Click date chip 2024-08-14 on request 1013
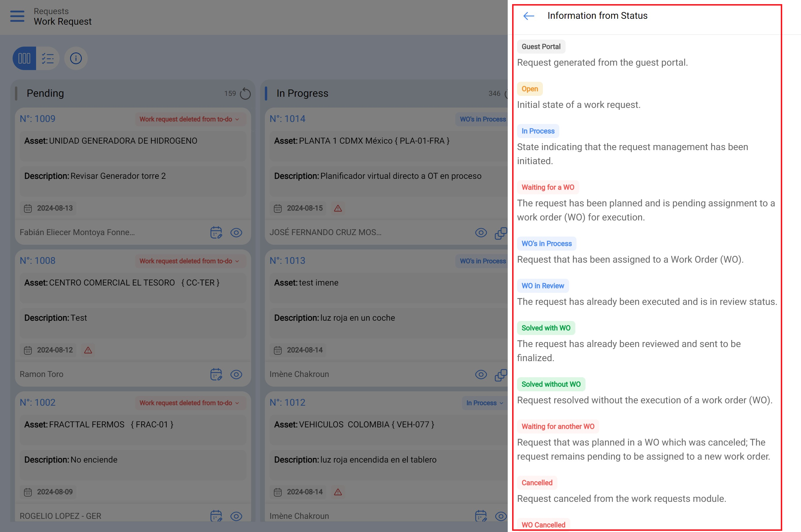The image size is (801, 532). pos(298,350)
